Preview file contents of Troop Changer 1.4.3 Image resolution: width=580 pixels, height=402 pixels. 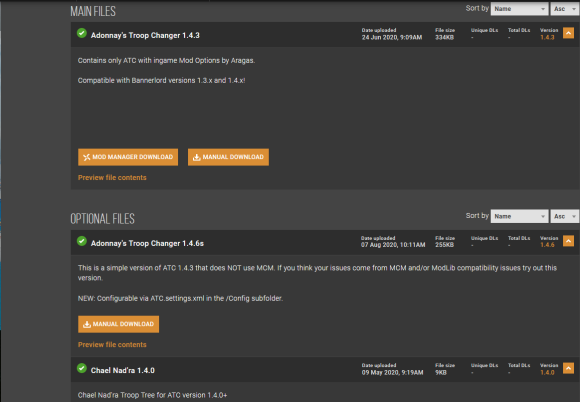click(x=112, y=178)
